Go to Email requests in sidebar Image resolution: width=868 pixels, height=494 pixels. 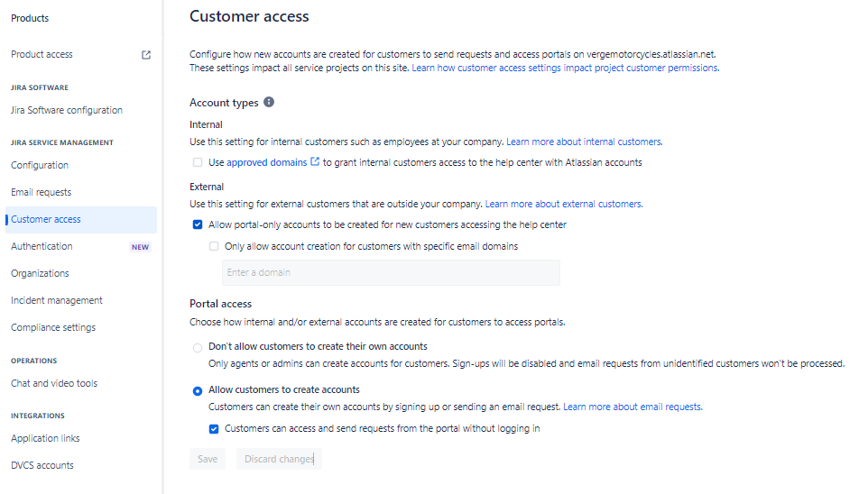(x=42, y=192)
